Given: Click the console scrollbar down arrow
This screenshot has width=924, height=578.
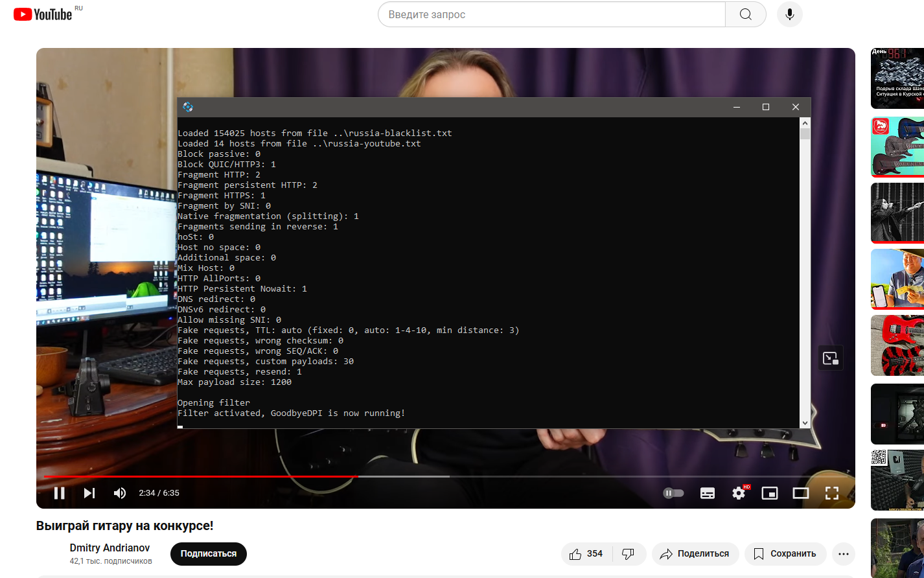Looking at the screenshot, I should 805,422.
